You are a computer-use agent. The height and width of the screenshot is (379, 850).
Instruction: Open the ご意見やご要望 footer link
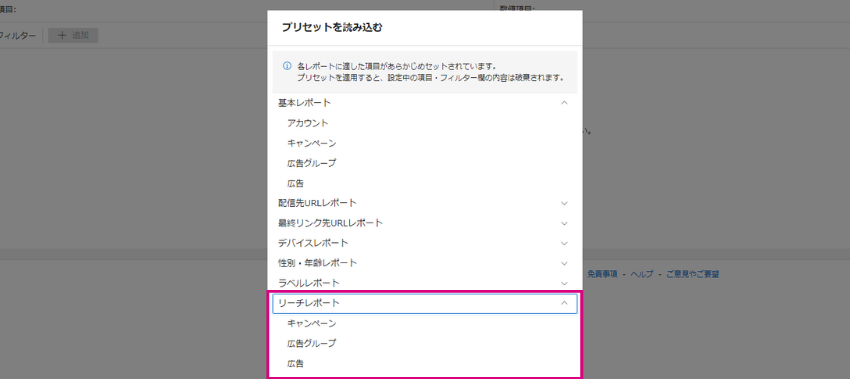(x=692, y=274)
